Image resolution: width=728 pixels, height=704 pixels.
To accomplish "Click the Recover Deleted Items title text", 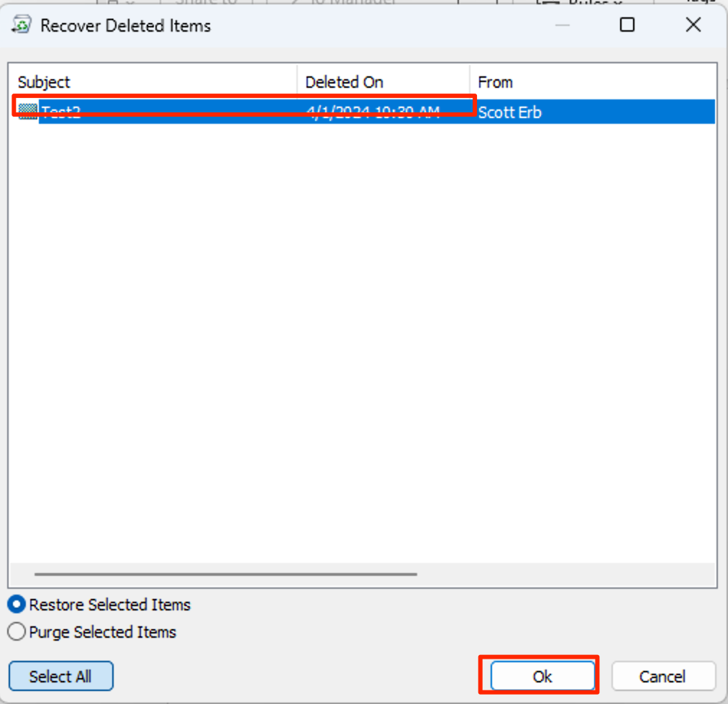I will coord(125,26).
